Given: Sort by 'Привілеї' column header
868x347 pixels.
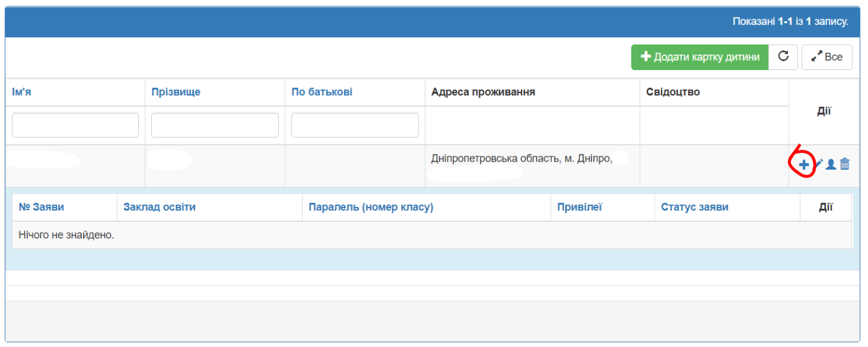Looking at the screenshot, I should click(x=580, y=207).
